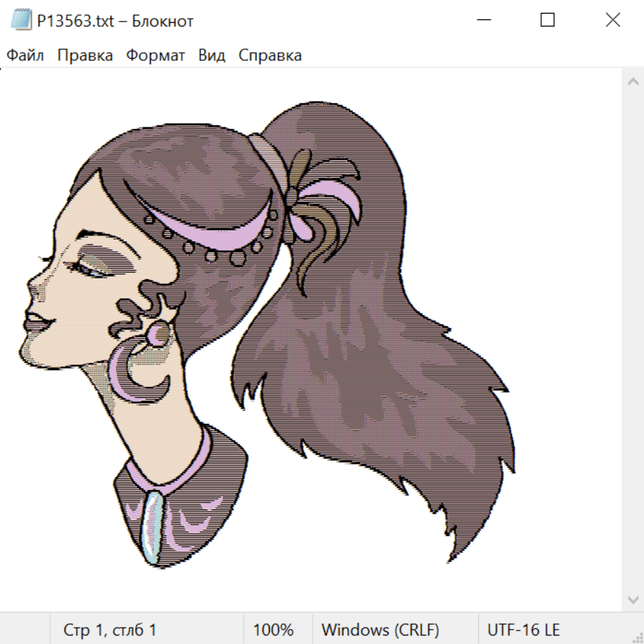The width and height of the screenshot is (644, 644).
Task: Click the UTF-16 LE encoding field
Action: (x=523, y=630)
